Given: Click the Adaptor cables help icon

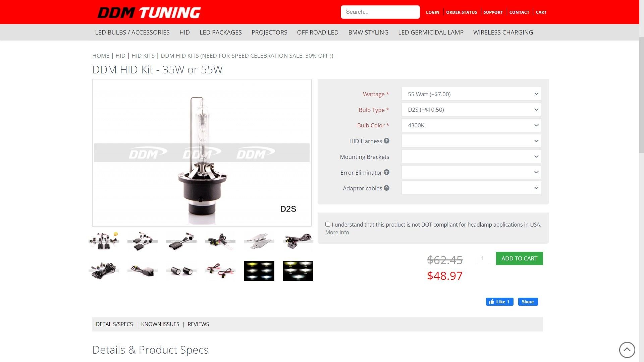Looking at the screenshot, I should (x=386, y=188).
